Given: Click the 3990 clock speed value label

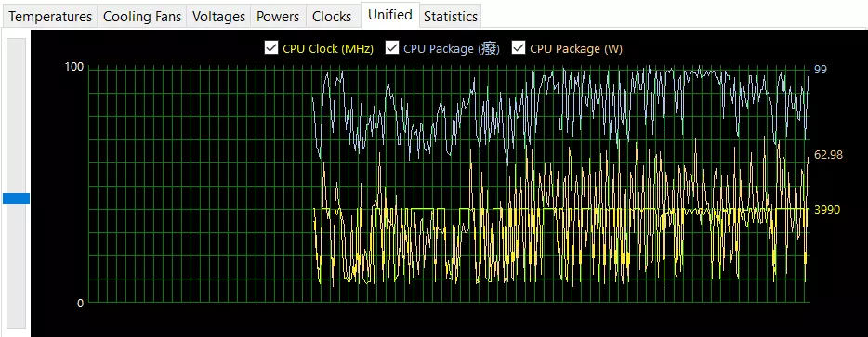Looking at the screenshot, I should click(x=827, y=210).
